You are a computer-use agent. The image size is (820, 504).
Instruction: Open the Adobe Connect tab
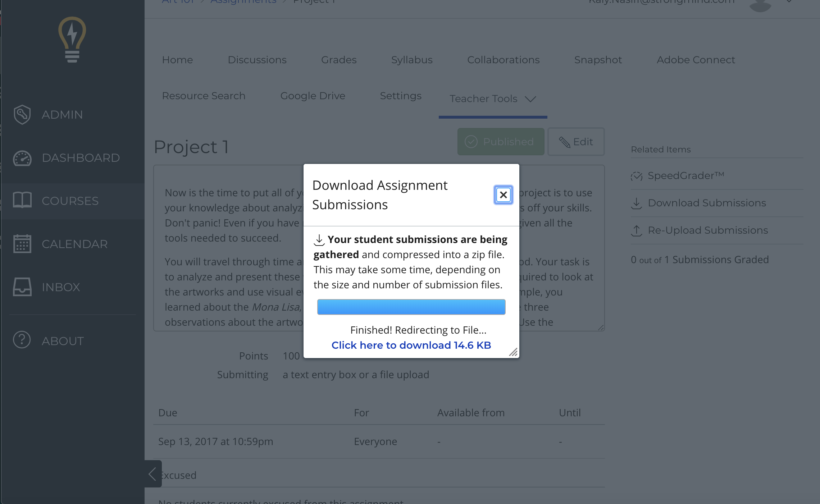point(696,60)
